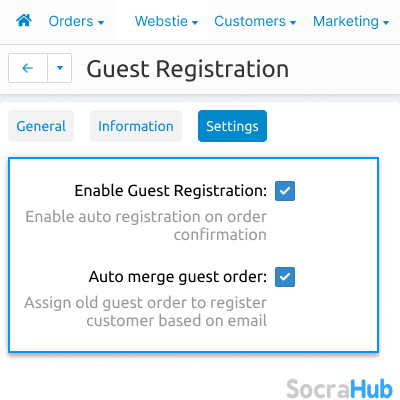The image size is (400, 400).
Task: Switch to the Information tab
Action: (x=136, y=126)
